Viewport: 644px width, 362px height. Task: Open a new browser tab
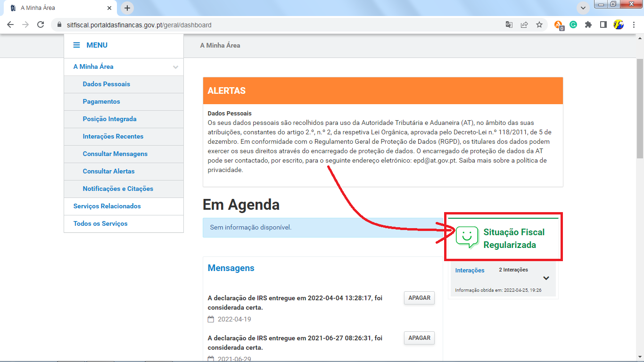coord(127,8)
